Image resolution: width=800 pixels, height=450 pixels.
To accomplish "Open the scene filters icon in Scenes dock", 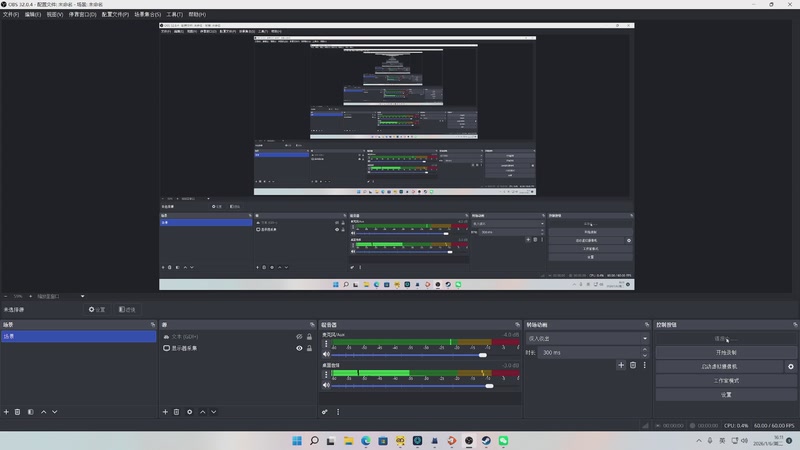I will 31,412.
